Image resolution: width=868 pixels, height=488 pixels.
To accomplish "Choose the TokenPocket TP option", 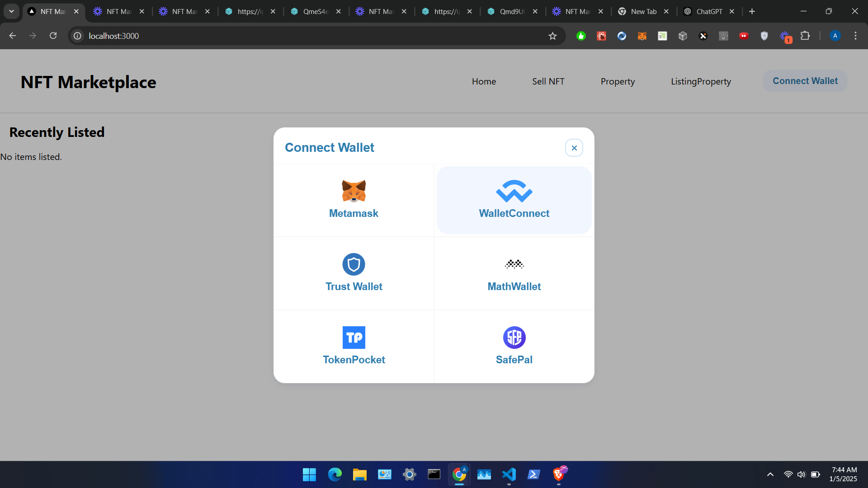I will (354, 347).
